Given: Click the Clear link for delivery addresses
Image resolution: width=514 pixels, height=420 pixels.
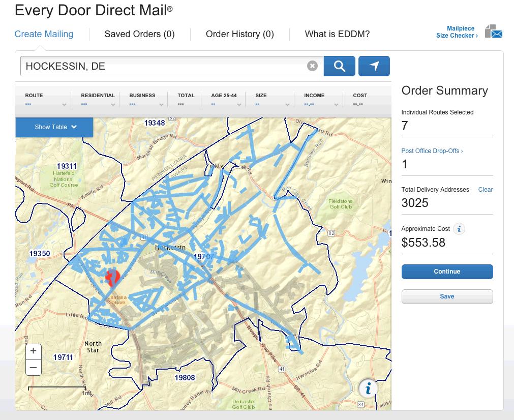Looking at the screenshot, I should pos(485,190).
